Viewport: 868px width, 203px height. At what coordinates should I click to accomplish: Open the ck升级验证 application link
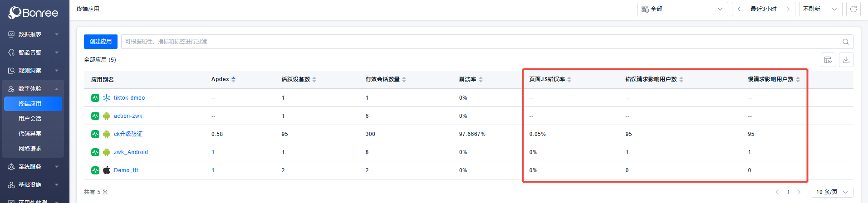pos(128,134)
